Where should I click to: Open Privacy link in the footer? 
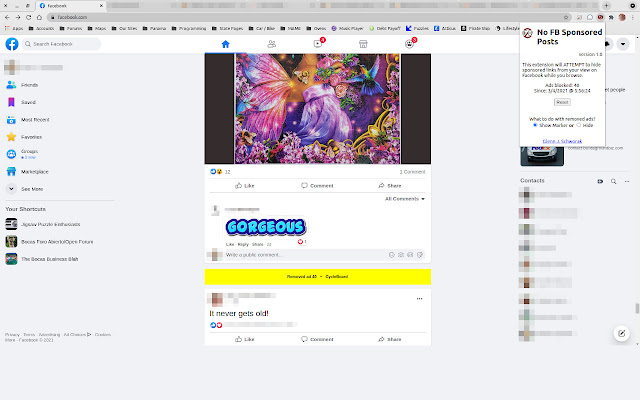pos(12,335)
